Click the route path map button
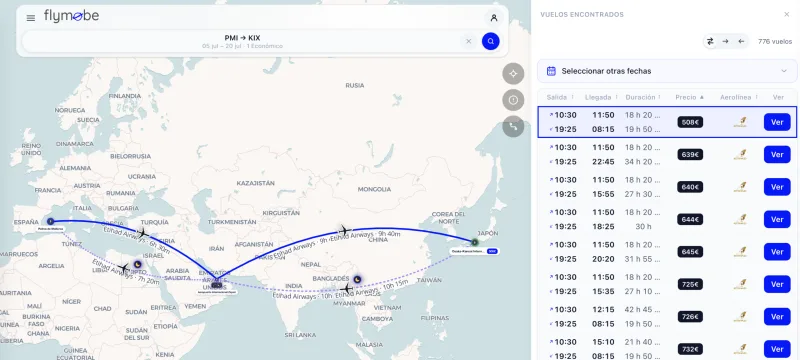 tap(513, 126)
